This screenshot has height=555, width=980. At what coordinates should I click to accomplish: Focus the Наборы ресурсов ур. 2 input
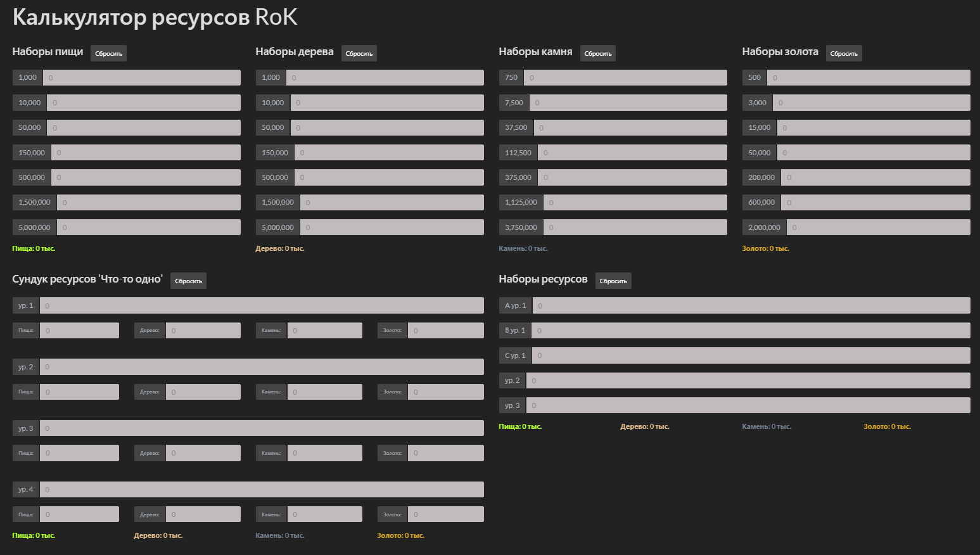(x=748, y=380)
